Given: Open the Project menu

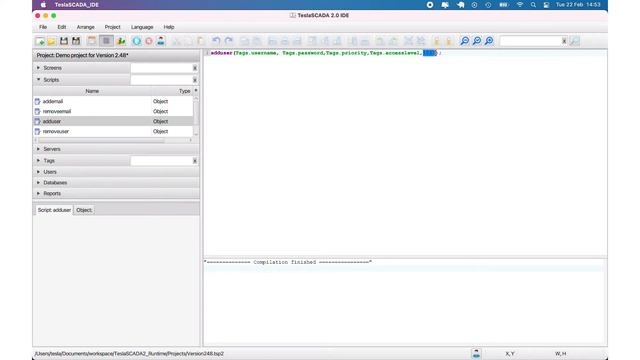Looking at the screenshot, I should (x=113, y=27).
